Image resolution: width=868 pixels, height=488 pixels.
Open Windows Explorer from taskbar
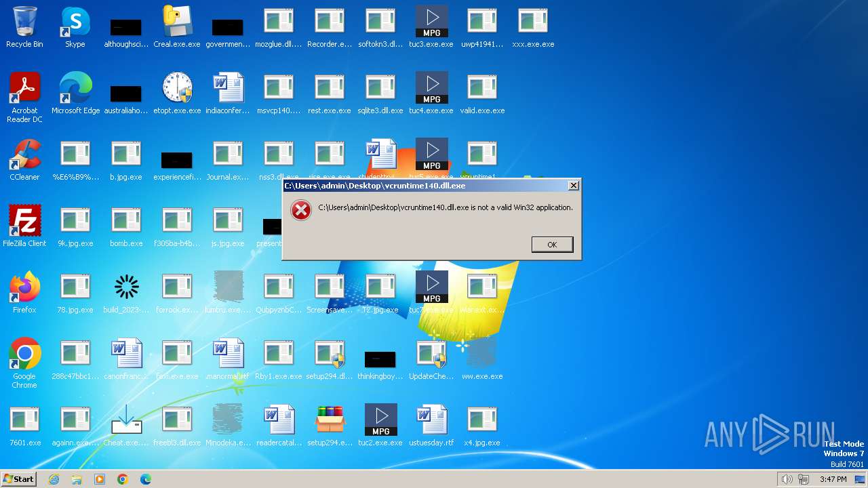(77, 479)
